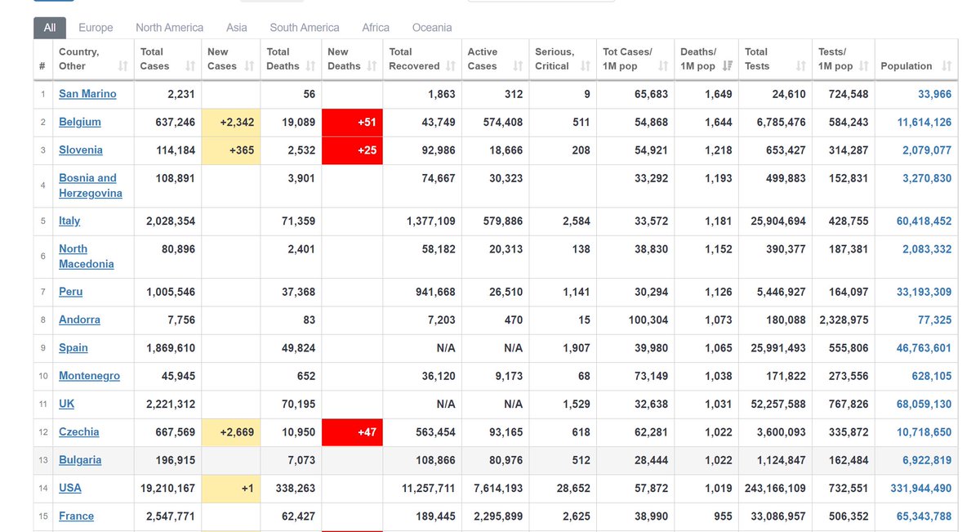Click USA total cases 19,210,167

[x=169, y=488]
